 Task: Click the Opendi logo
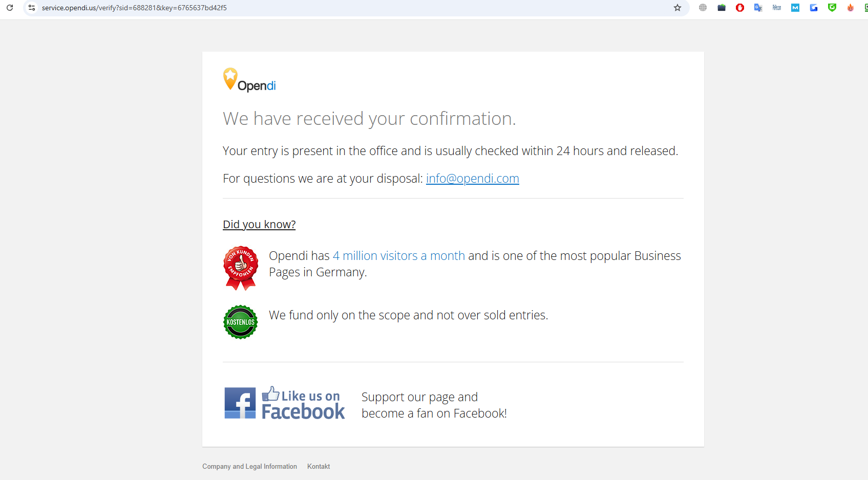click(x=249, y=80)
